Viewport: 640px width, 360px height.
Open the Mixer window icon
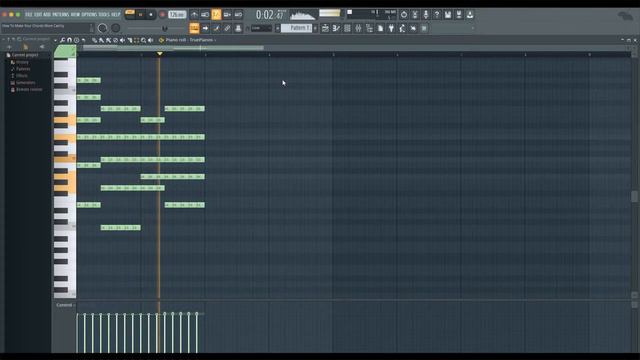[358, 28]
